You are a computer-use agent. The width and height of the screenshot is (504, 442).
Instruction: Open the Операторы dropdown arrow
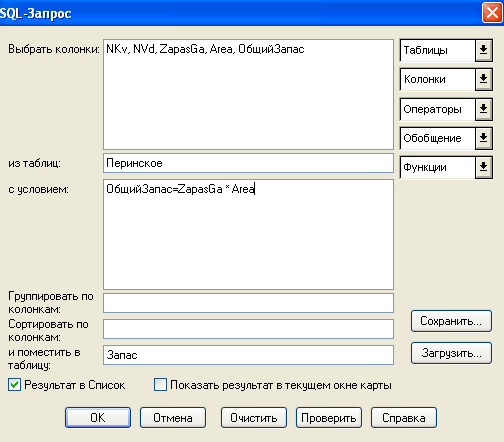pos(484,109)
